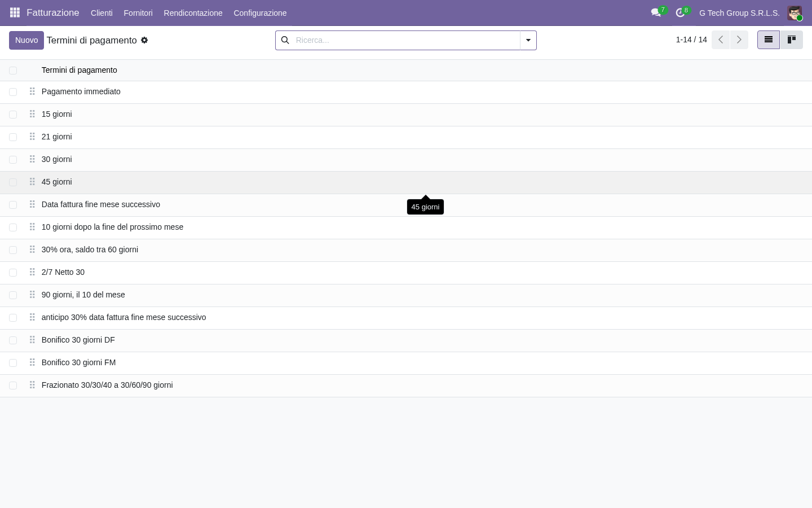Click drag handle of 10 giorni dopo la fine row
This screenshot has height=508, width=812.
32,227
